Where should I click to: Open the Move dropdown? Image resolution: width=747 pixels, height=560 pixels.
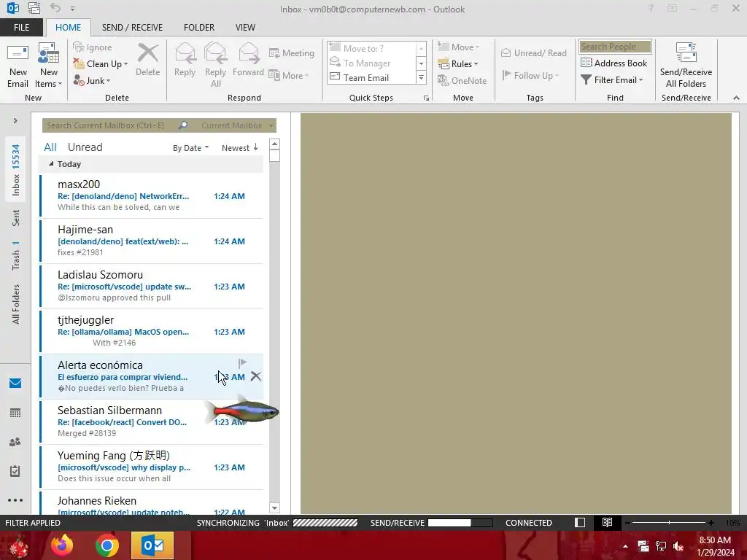click(x=458, y=47)
